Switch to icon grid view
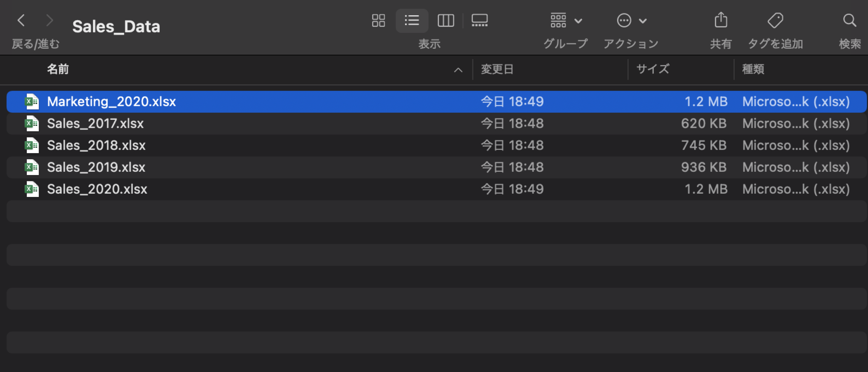The width and height of the screenshot is (868, 372). (x=379, y=20)
